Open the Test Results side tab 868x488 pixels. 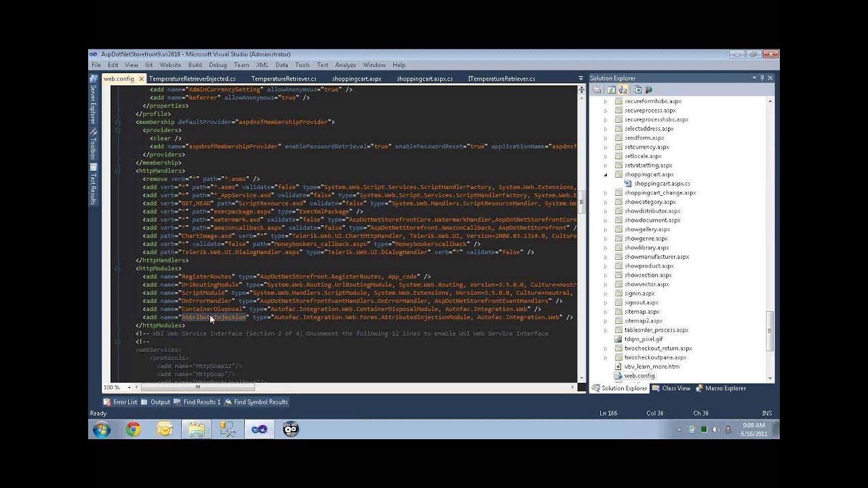coord(93,184)
